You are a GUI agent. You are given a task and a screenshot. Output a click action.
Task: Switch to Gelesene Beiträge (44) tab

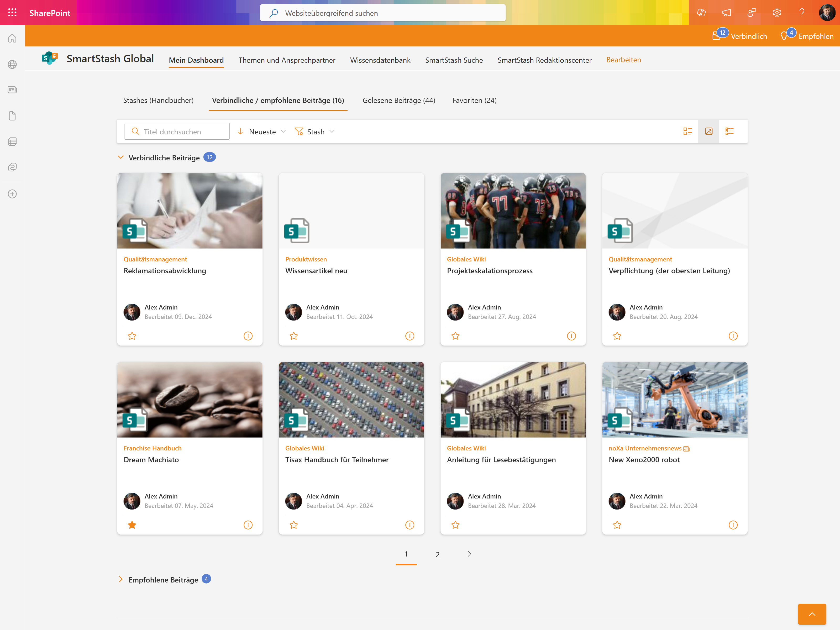(399, 100)
